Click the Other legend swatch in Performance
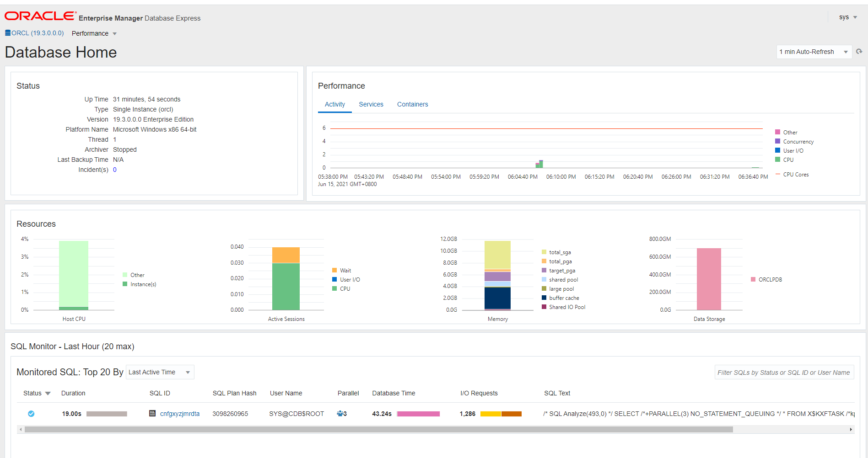 777,132
